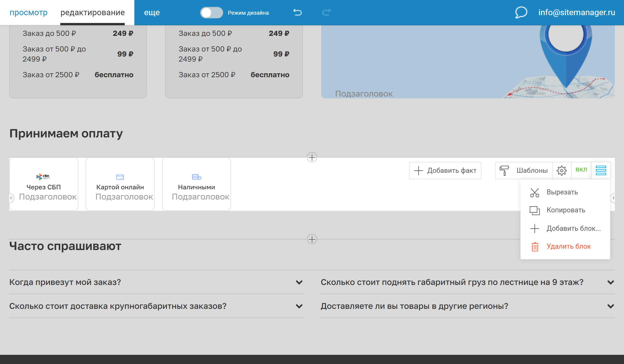The image size is (624, 364).
Task: Click the СБП logo icon
Action: click(43, 176)
